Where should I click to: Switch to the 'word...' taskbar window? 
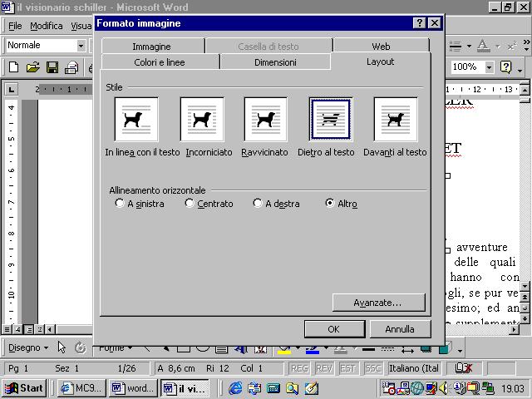click(133, 388)
